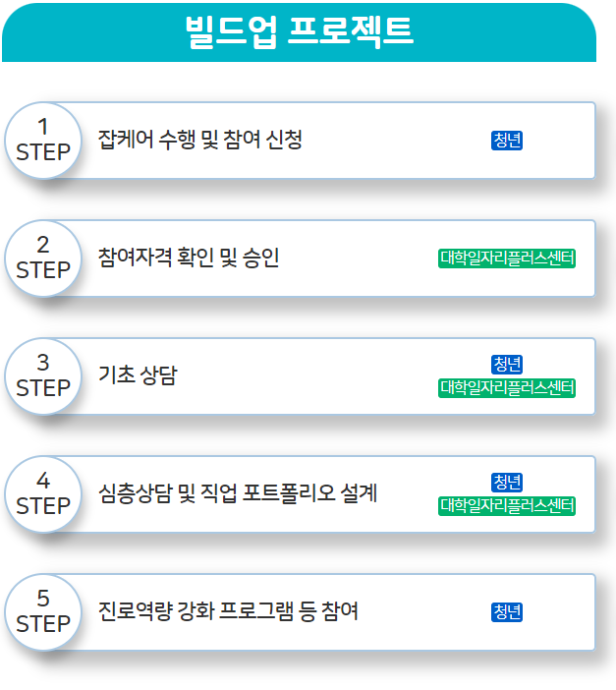Click the 1 STEP circle badge
Image resolution: width=616 pixels, height=690 pixels.
[x=43, y=141]
